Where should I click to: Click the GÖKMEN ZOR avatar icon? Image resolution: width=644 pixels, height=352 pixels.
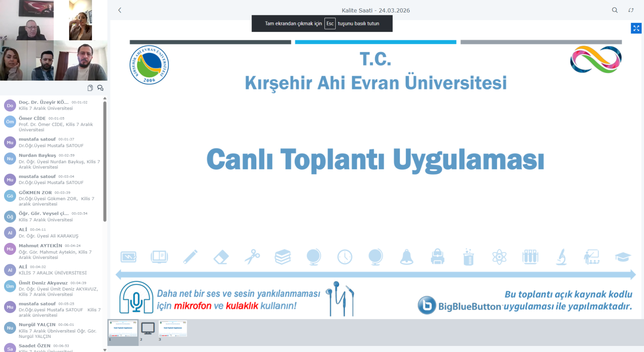point(10,196)
